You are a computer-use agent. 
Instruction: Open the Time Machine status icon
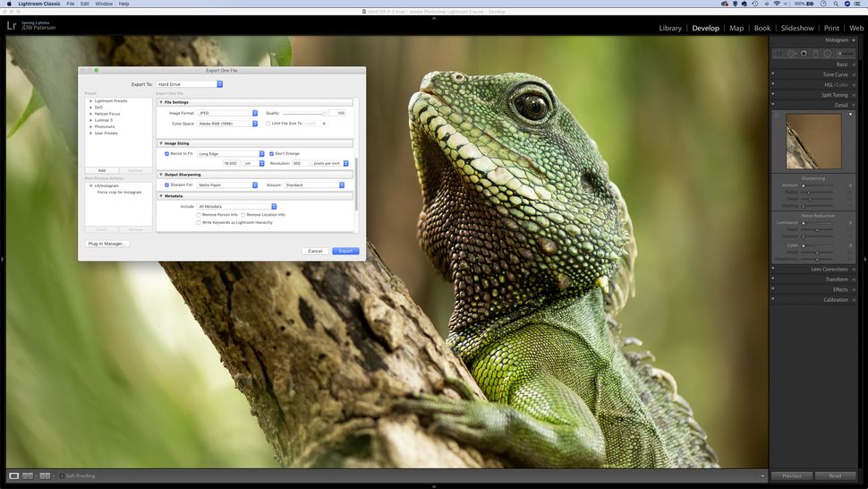click(x=754, y=4)
